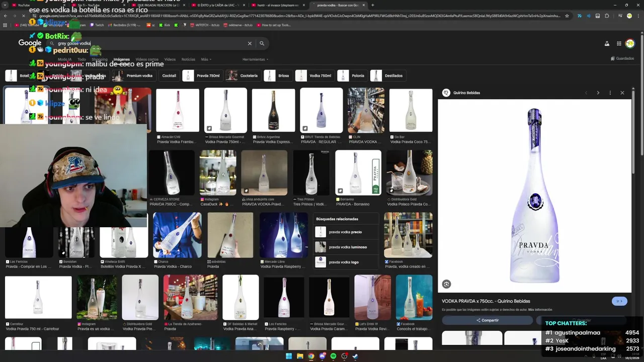644x362 pixels.
Task: Open Discord from the taskbar
Action: 322,356
